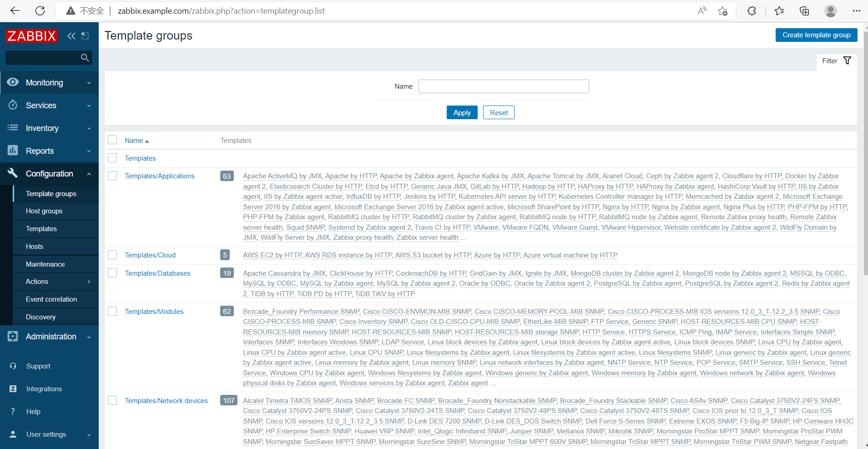Reload the page with the refresh icon
The image size is (868, 449).
[x=40, y=11]
